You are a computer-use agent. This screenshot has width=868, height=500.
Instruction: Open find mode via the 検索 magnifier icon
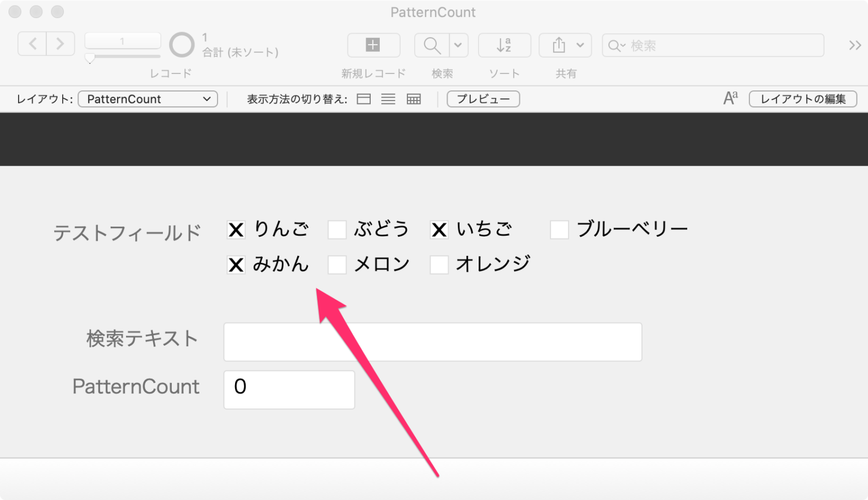431,45
